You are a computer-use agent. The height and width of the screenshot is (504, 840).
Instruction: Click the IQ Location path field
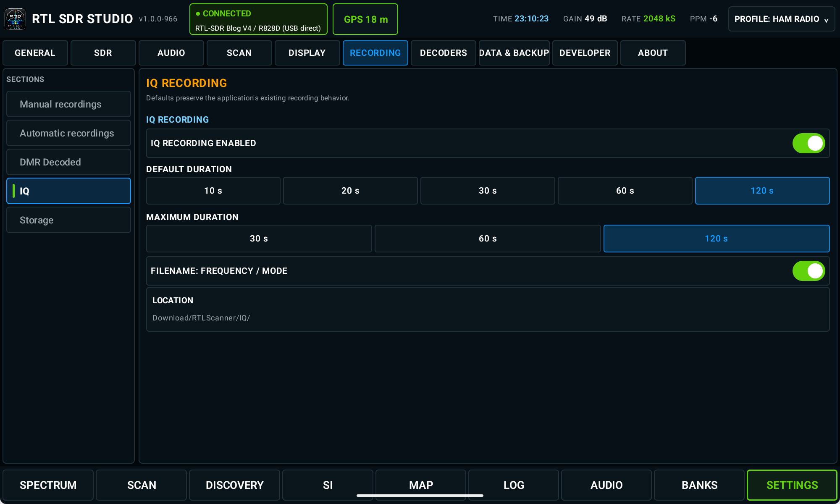pyautogui.click(x=488, y=310)
